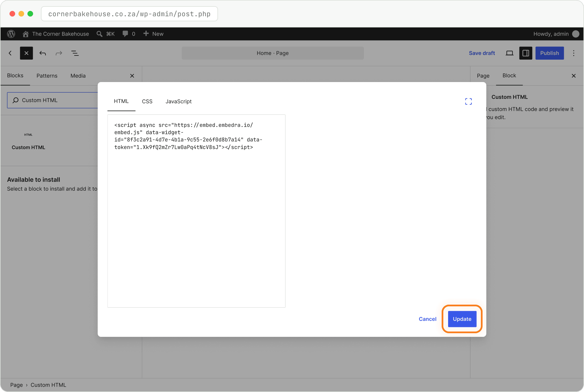The image size is (584, 392).
Task: Switch to the Blocks inserter tab
Action: [x=15, y=76]
